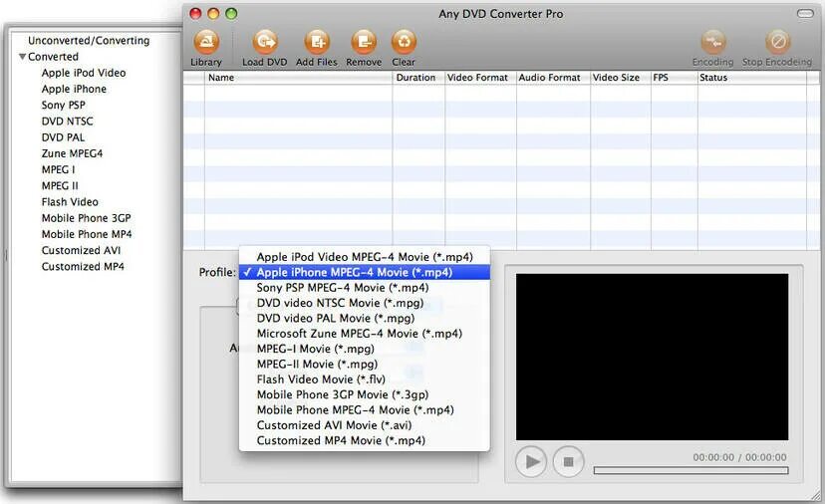Select Mobile Phone MP4 in the sidebar
The width and height of the screenshot is (825, 504).
(x=87, y=234)
